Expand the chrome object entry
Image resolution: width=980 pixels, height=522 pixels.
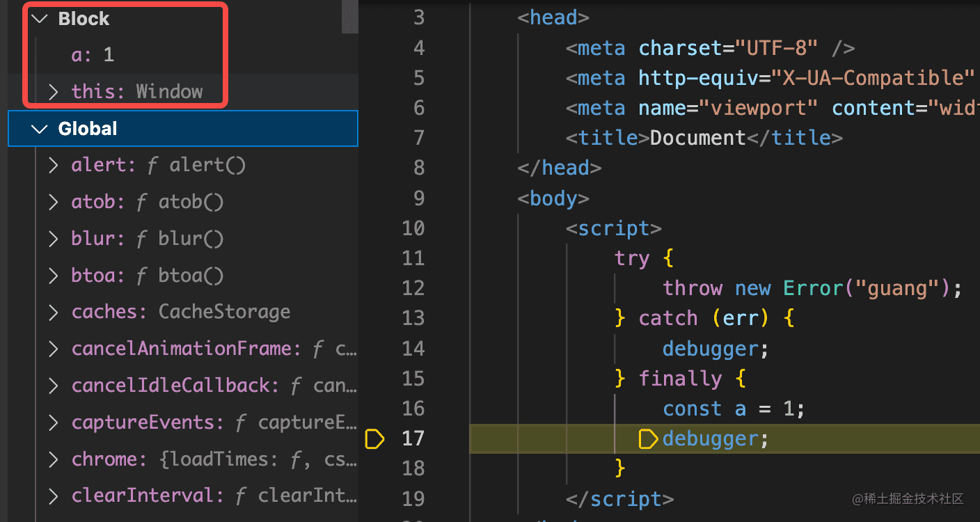tap(54, 459)
